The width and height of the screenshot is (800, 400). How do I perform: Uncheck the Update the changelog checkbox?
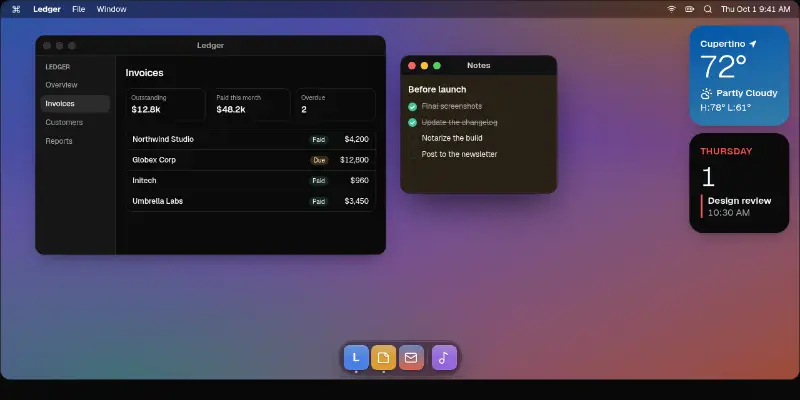pyautogui.click(x=413, y=123)
